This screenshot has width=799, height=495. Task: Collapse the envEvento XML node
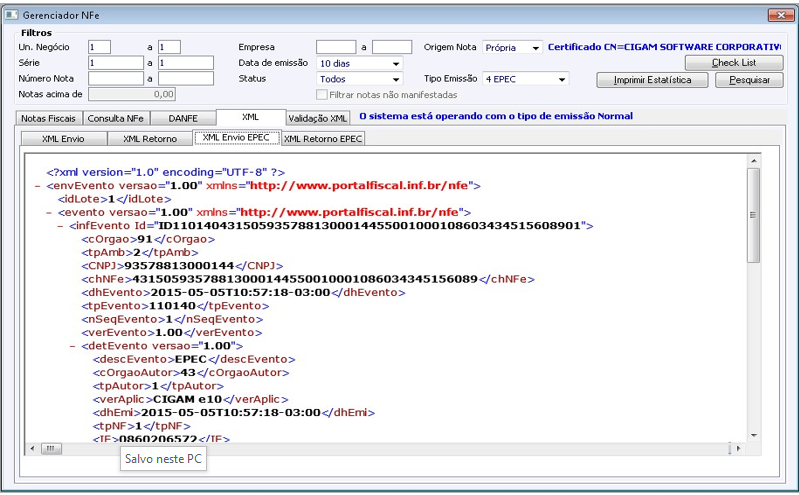[x=38, y=186]
